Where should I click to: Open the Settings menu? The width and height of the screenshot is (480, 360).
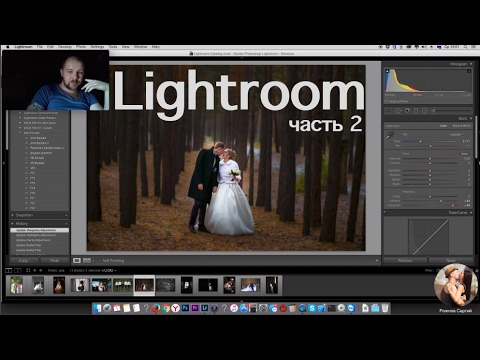tap(97, 47)
